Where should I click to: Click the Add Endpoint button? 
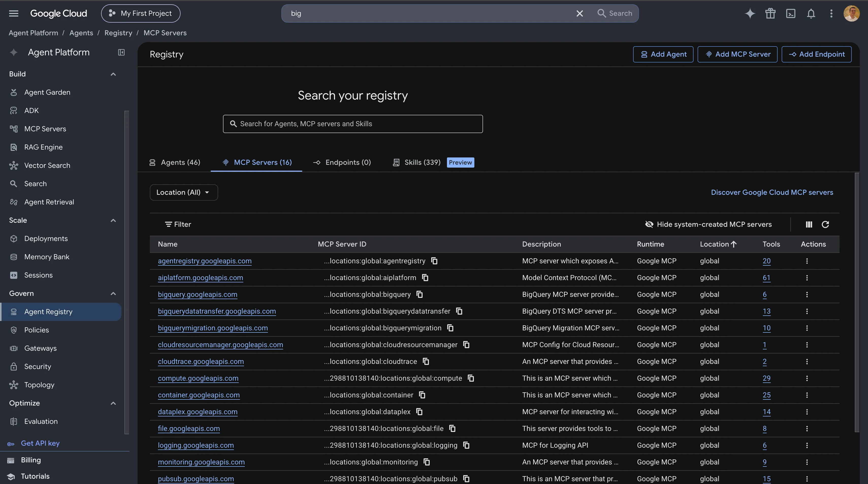coord(816,54)
